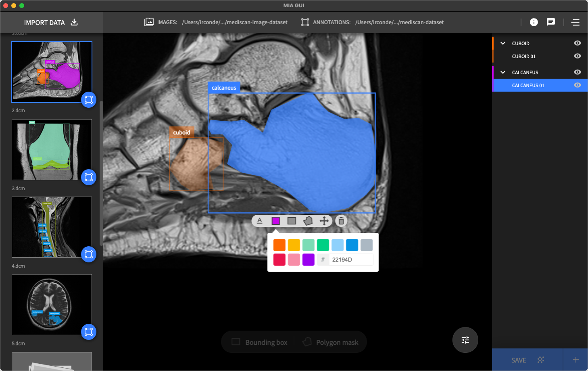Click the annotation badge on 4.dcm thumbnail
The width and height of the screenshot is (588, 371).
point(89,332)
